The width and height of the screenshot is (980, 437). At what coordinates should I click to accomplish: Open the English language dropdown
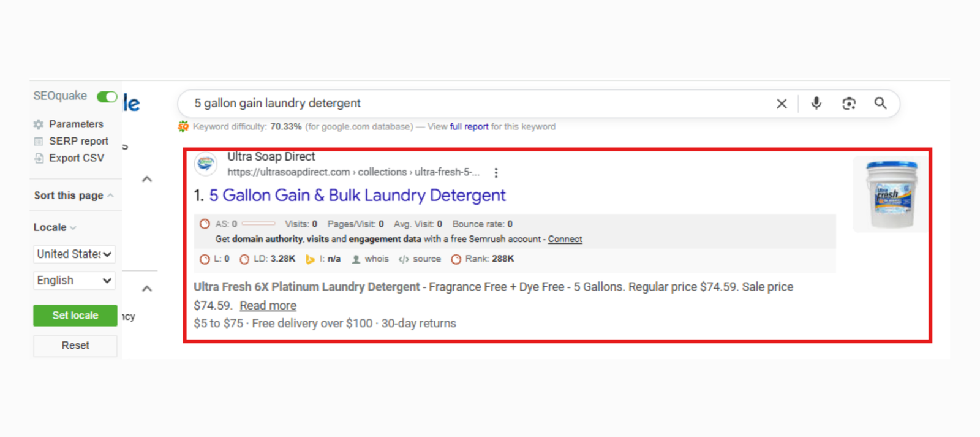pyautogui.click(x=74, y=280)
